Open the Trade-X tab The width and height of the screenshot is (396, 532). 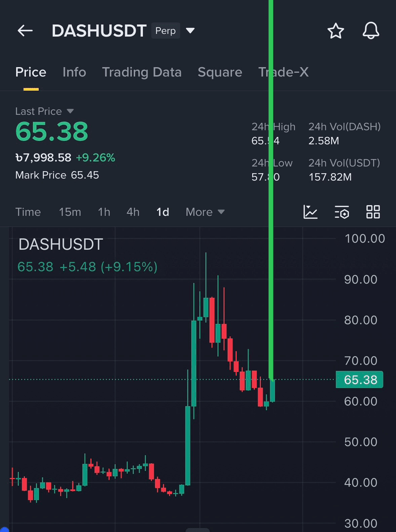tap(283, 72)
